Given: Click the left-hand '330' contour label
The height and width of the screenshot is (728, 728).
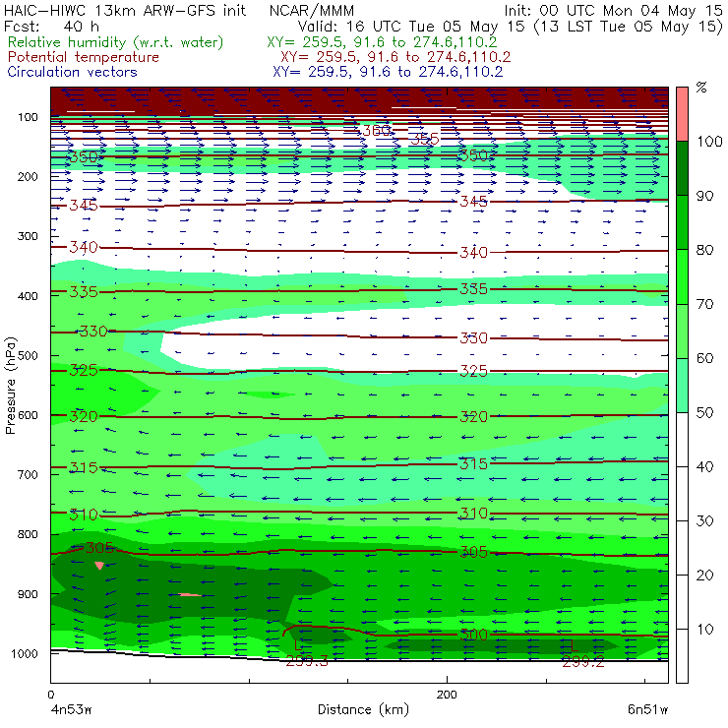Looking at the screenshot, I should 93,331.
